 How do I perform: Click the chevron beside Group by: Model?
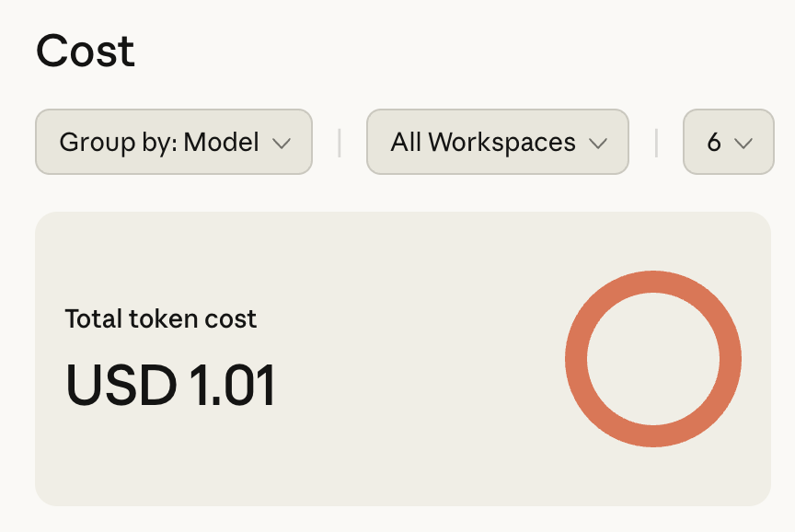pyautogui.click(x=282, y=144)
